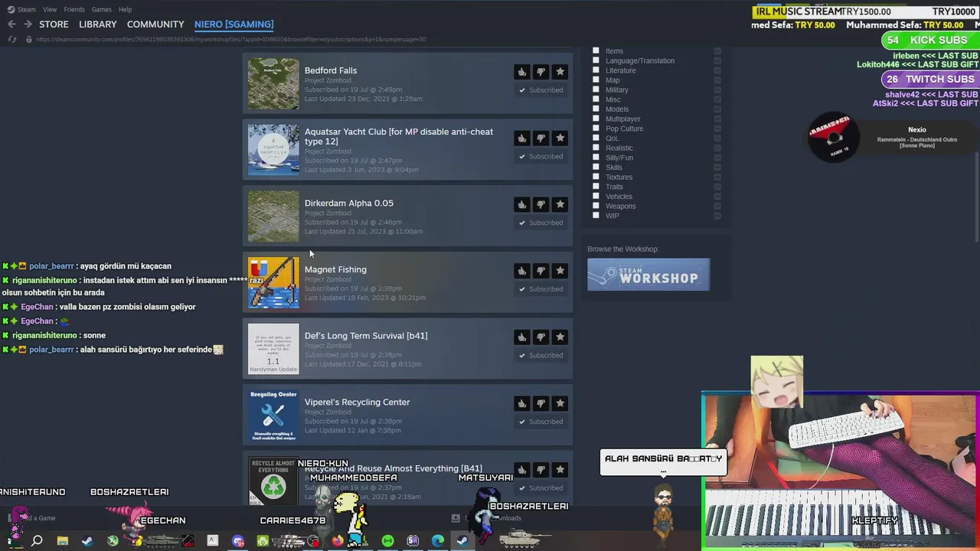
Task: Open Microsoft Edge from the taskbar
Action: (x=437, y=541)
